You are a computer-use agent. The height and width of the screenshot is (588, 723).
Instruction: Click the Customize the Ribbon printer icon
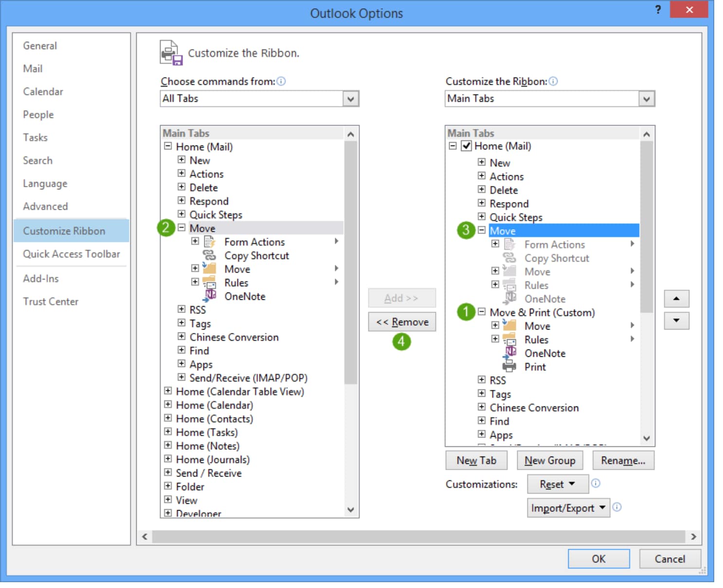tap(169, 52)
